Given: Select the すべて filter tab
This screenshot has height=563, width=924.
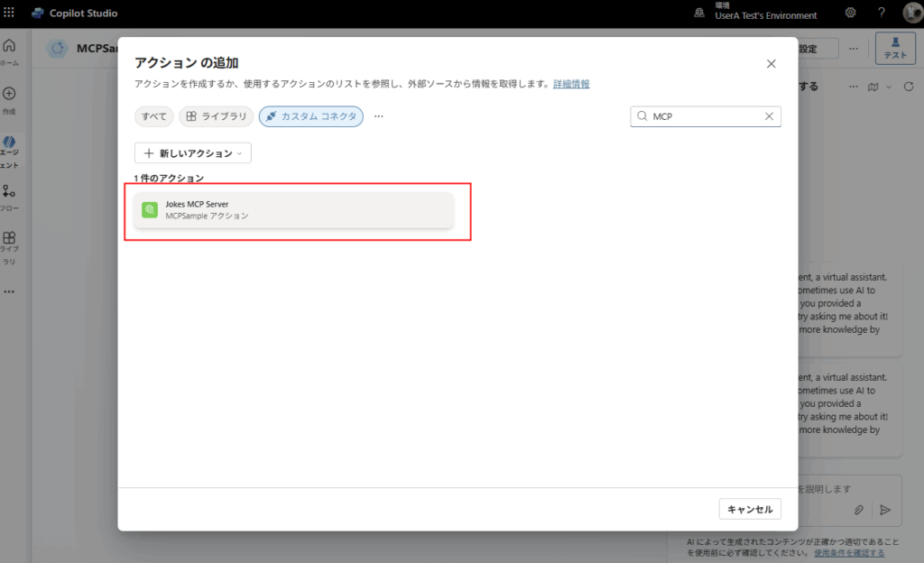Looking at the screenshot, I should 153,116.
